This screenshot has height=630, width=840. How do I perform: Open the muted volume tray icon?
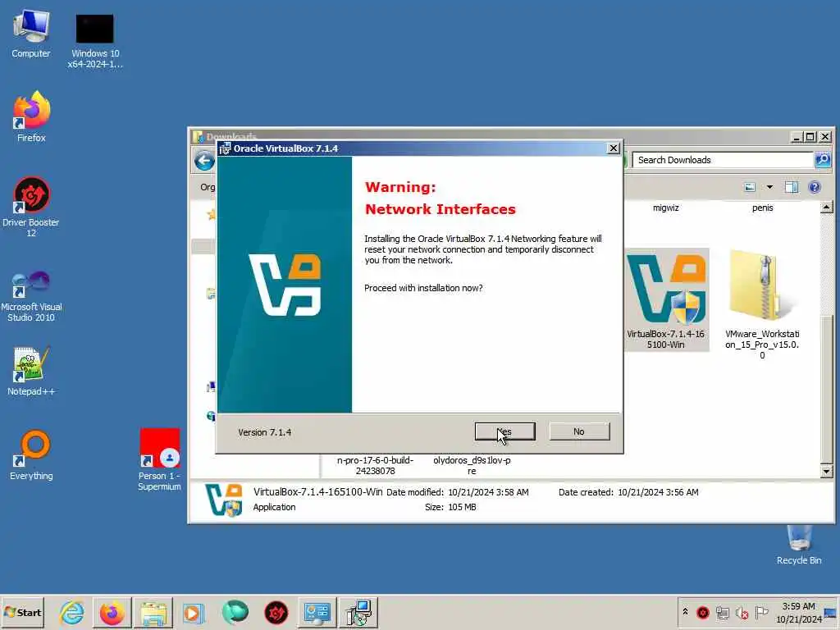(x=742, y=612)
